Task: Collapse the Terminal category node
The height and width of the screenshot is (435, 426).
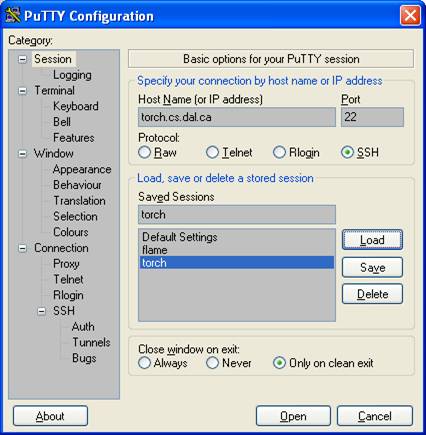Action: coord(22,91)
